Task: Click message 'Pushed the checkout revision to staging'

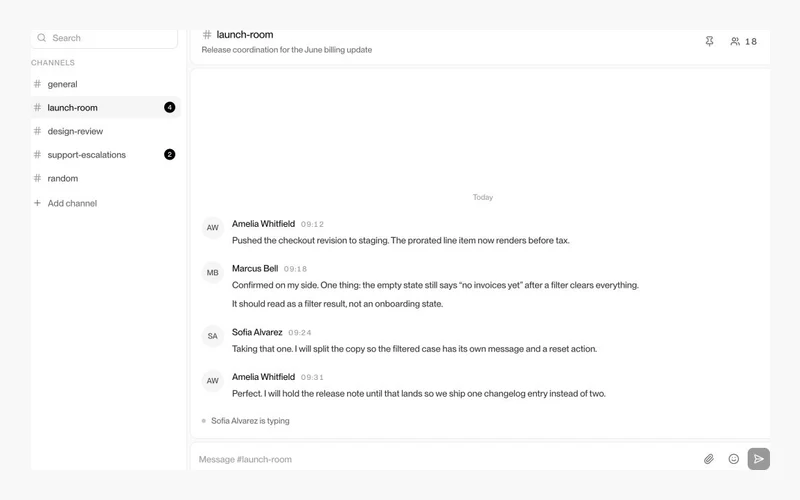Action: [401, 240]
